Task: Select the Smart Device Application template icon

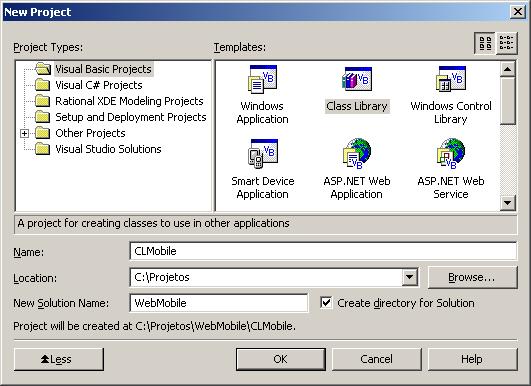Action: [x=262, y=154]
